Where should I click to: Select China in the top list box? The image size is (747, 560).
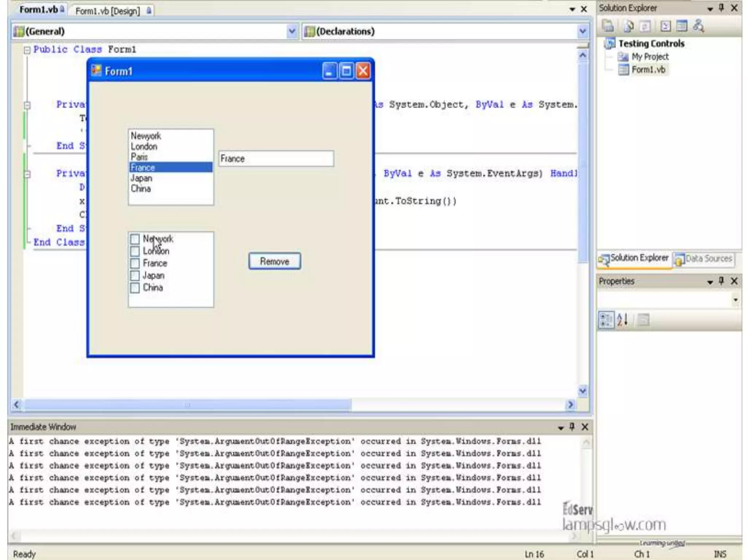(171, 189)
